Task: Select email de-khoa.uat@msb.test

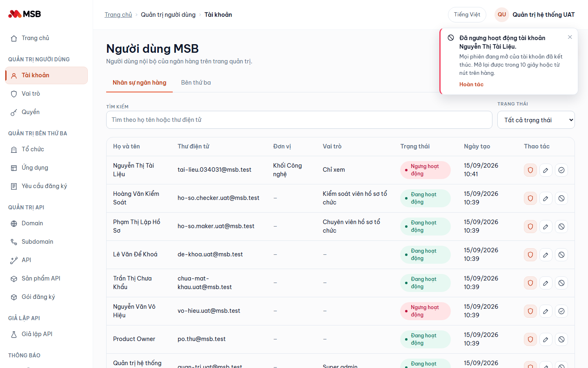Action: tap(210, 254)
